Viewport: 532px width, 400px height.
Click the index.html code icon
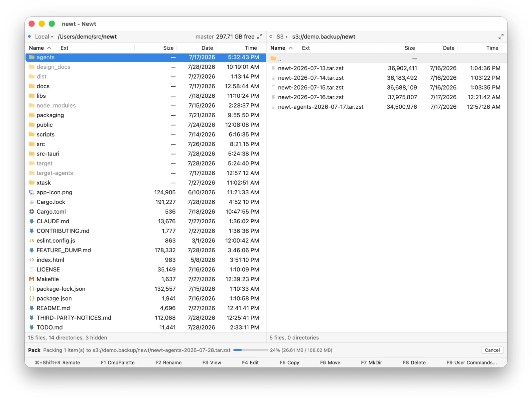click(32, 260)
